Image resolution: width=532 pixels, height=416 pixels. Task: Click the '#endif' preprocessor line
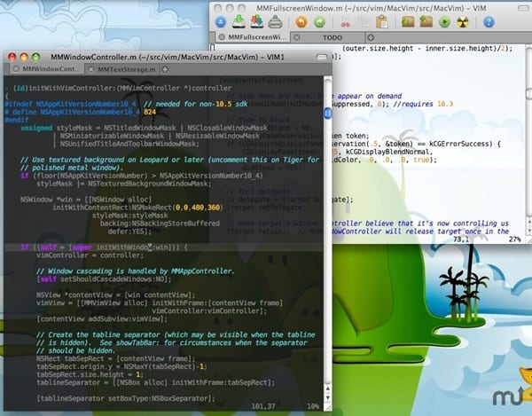pos(16,120)
